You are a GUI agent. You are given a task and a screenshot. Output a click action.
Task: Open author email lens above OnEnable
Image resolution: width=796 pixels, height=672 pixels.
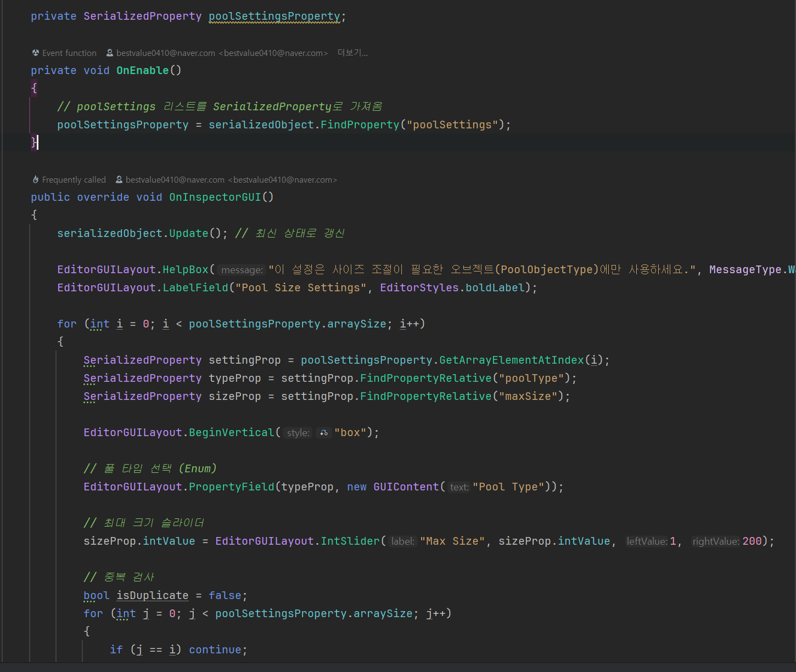(222, 53)
